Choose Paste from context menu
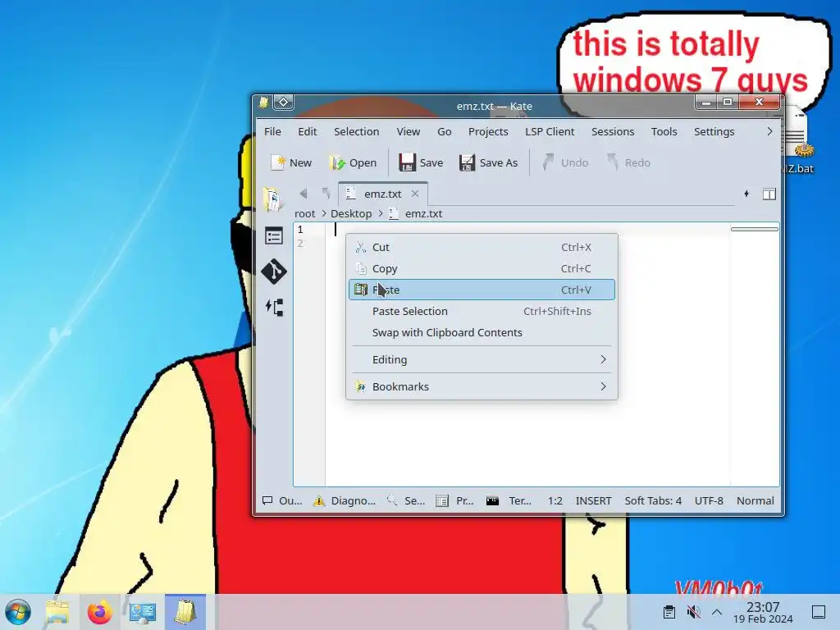The height and width of the screenshot is (630, 840). click(x=482, y=290)
